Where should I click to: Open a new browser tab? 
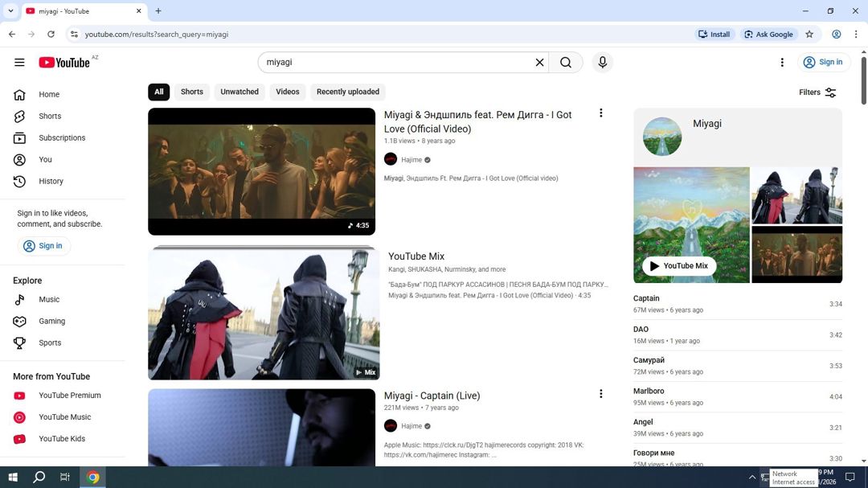pyautogui.click(x=158, y=11)
